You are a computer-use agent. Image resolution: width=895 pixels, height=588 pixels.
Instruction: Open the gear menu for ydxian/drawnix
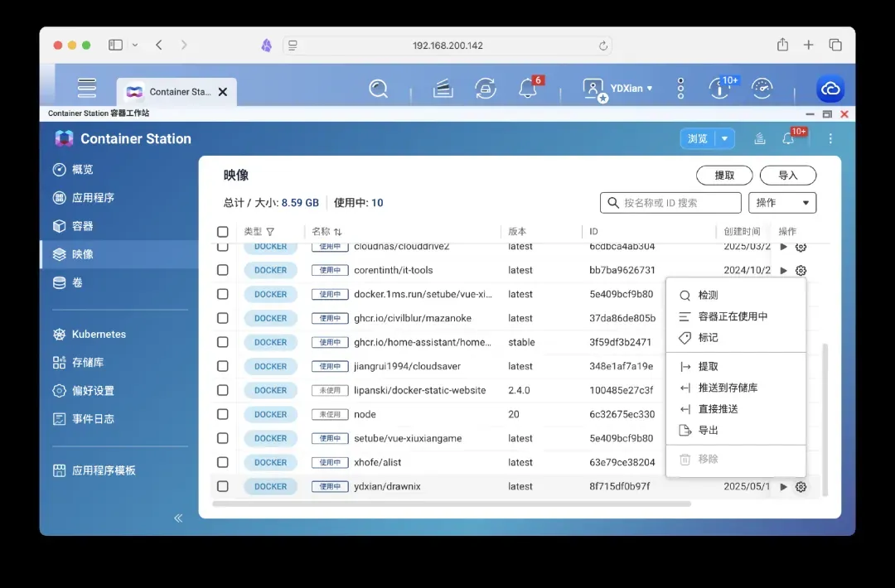click(x=801, y=487)
